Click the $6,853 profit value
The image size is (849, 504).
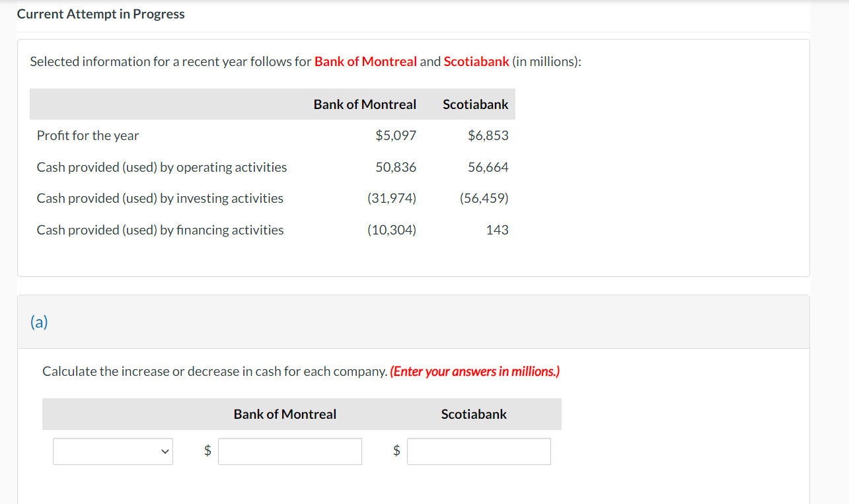[x=488, y=135]
